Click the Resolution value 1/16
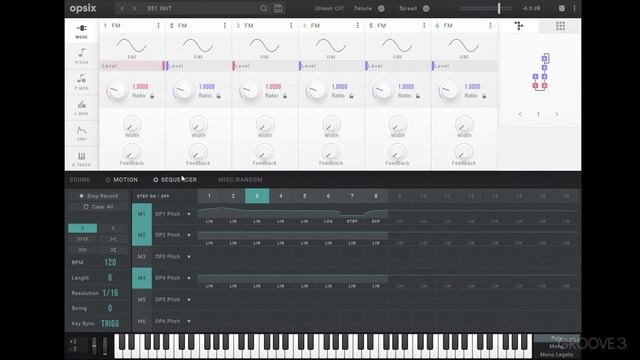Image resolution: width=640 pixels, height=360 pixels. (x=110, y=293)
